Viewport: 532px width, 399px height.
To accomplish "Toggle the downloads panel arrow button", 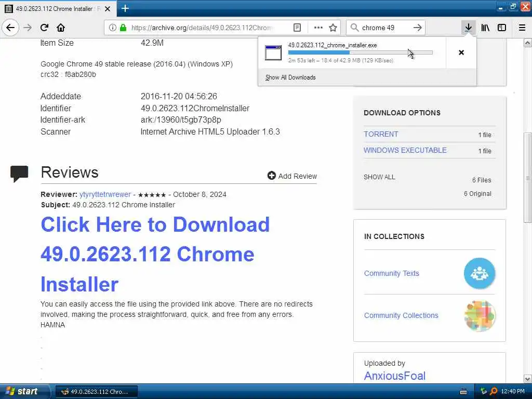I will pyautogui.click(x=468, y=28).
